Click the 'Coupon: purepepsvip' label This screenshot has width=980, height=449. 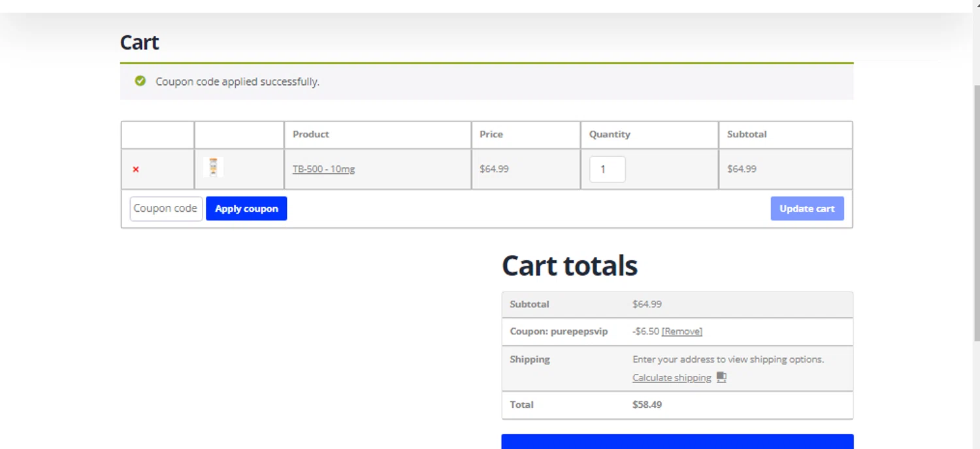click(x=559, y=331)
